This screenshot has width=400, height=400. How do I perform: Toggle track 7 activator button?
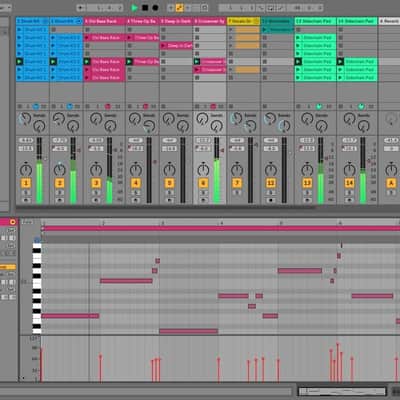tap(237, 183)
